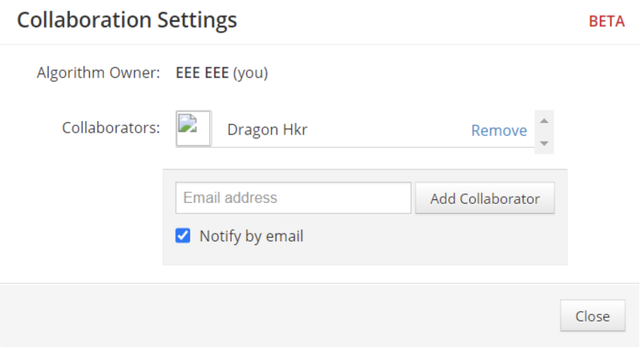The height and width of the screenshot is (348, 644).
Task: Click the 'Notify by email' label text
Action: (x=251, y=236)
